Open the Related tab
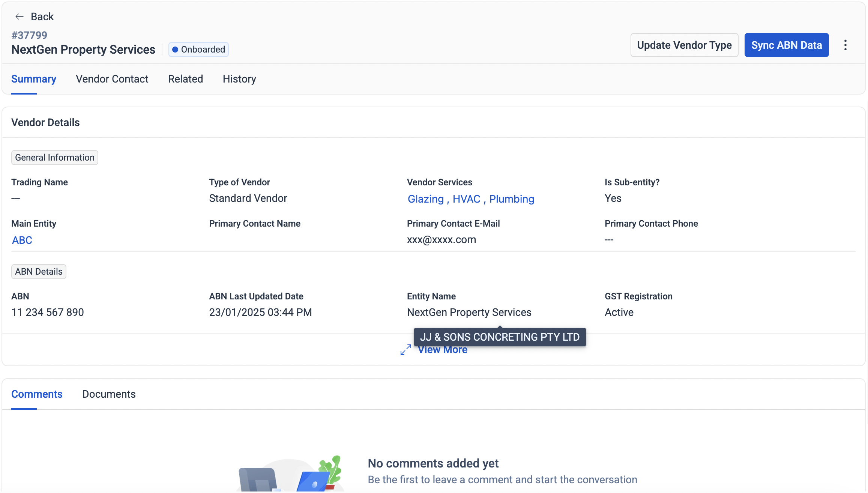Image resolution: width=868 pixels, height=493 pixels. 185,79
